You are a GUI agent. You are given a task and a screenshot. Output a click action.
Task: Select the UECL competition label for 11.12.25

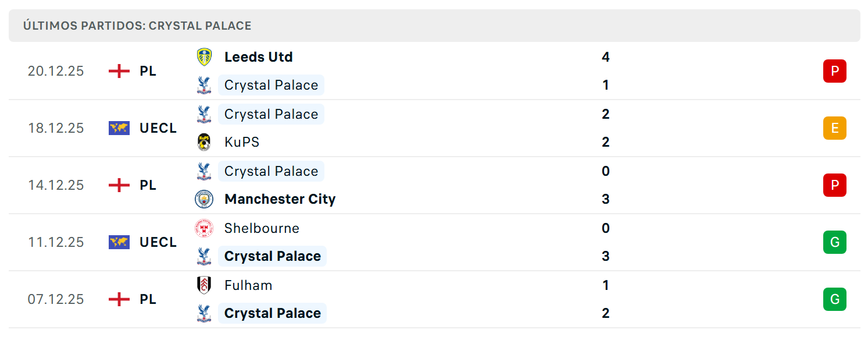tap(158, 242)
